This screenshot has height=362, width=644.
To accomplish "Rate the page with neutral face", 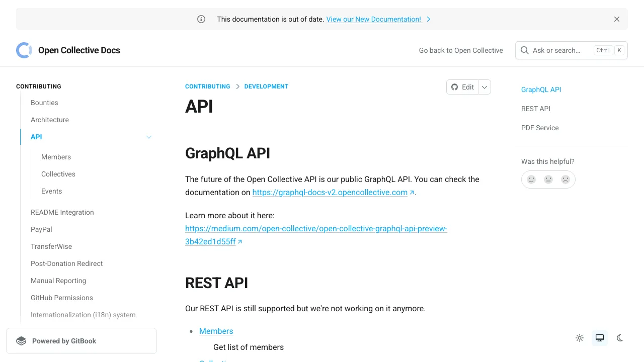I will 548,179.
